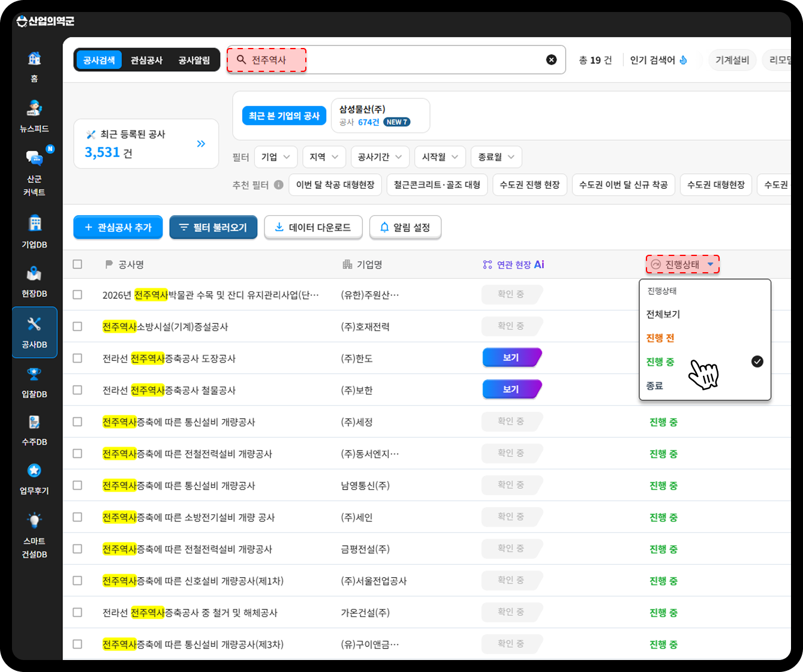
Task: Open 현장DB map icon
Action: click(x=34, y=273)
